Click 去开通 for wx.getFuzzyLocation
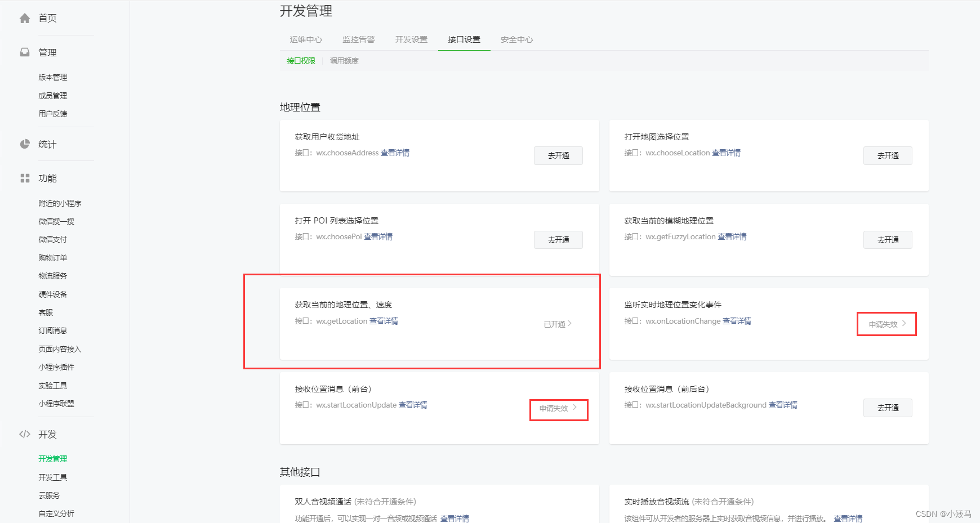The height and width of the screenshot is (523, 980). [x=887, y=239]
